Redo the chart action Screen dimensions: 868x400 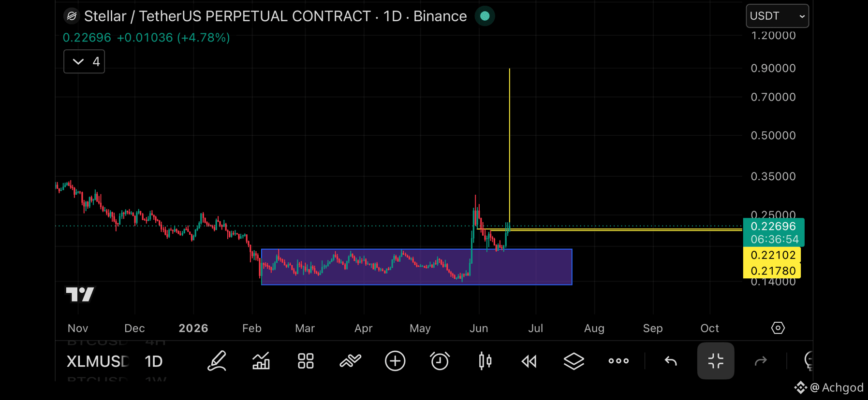(761, 361)
